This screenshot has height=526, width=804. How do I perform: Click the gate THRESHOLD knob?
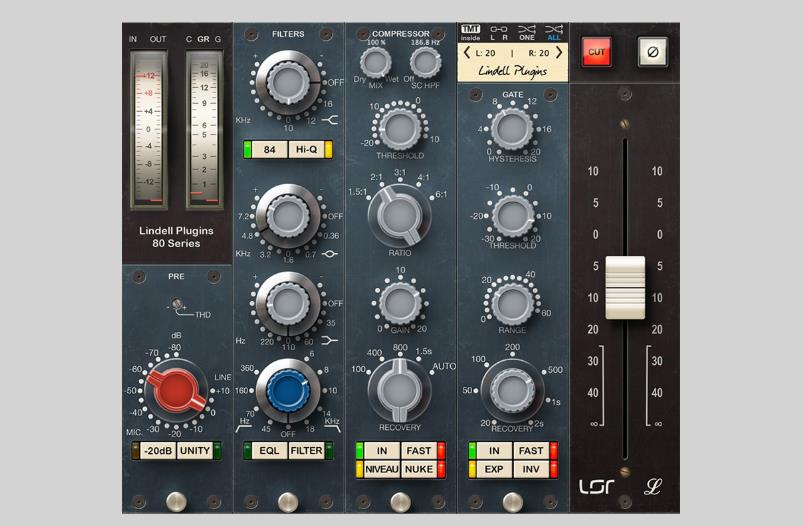[513, 216]
